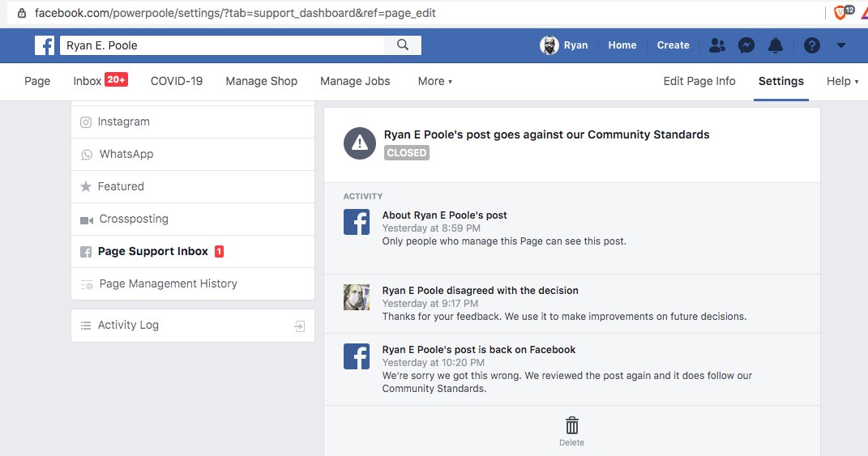
Task: Open Edit Page Info
Action: pos(699,81)
